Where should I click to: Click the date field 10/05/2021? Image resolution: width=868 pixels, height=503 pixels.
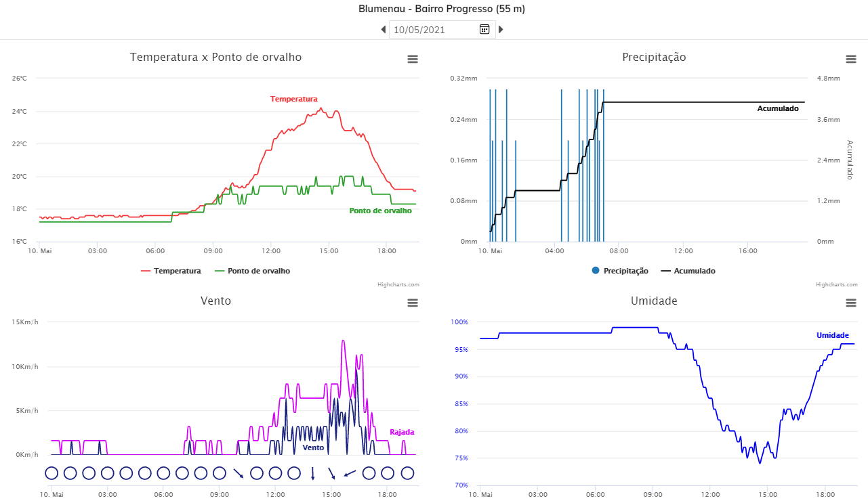434,29
